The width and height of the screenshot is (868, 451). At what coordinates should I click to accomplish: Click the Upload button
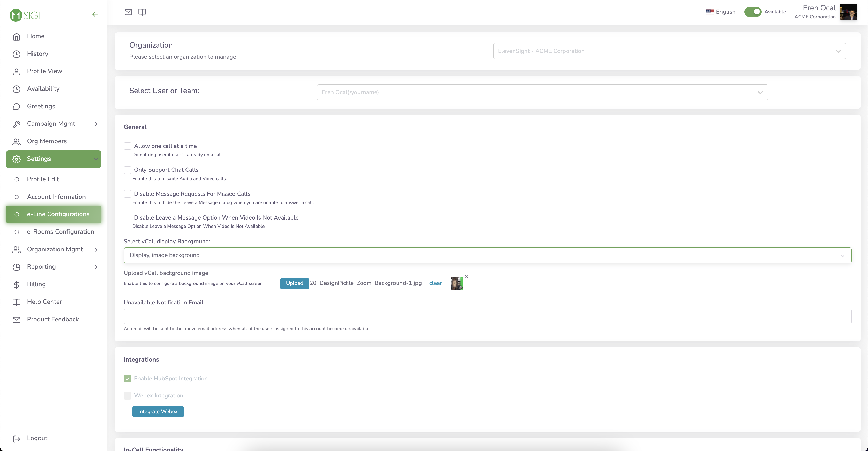point(295,283)
